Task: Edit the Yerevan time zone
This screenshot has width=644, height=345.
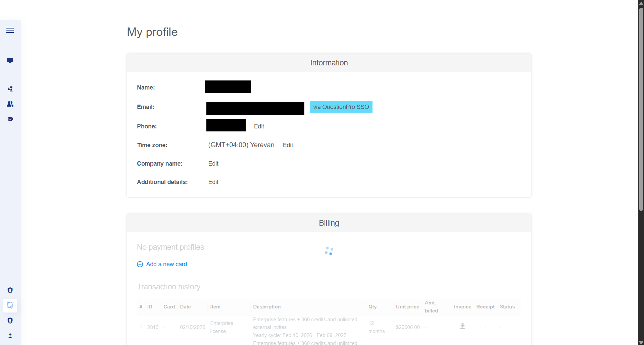Action: [x=288, y=145]
